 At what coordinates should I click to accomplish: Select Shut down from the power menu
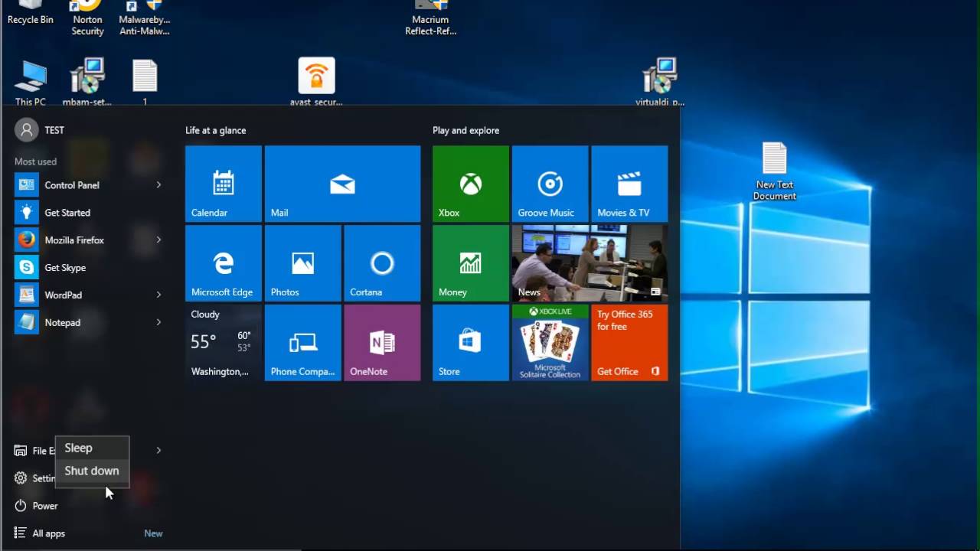coord(92,471)
